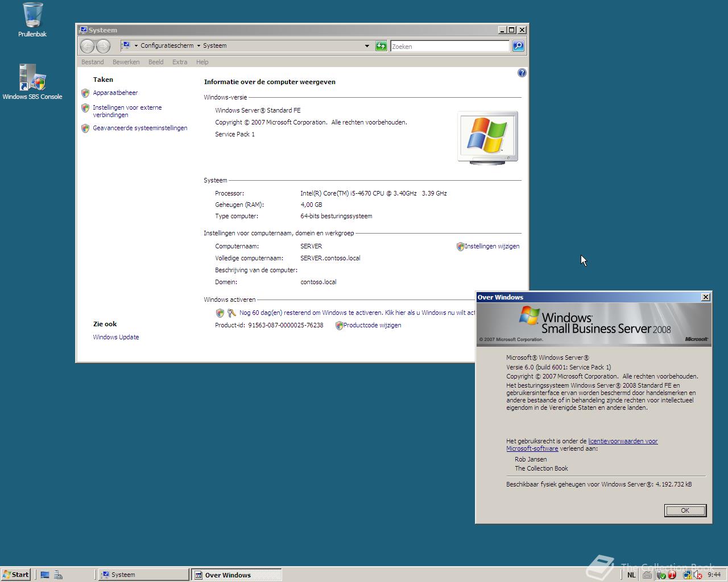728x582 pixels.
Task: Click the 4,00 GB RAM value
Action: (x=311, y=205)
